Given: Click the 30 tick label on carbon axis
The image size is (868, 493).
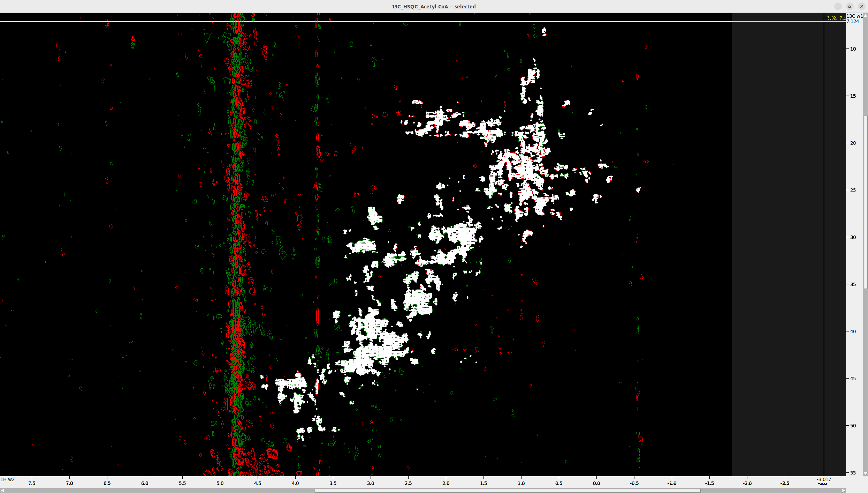Looking at the screenshot, I should 853,237.
